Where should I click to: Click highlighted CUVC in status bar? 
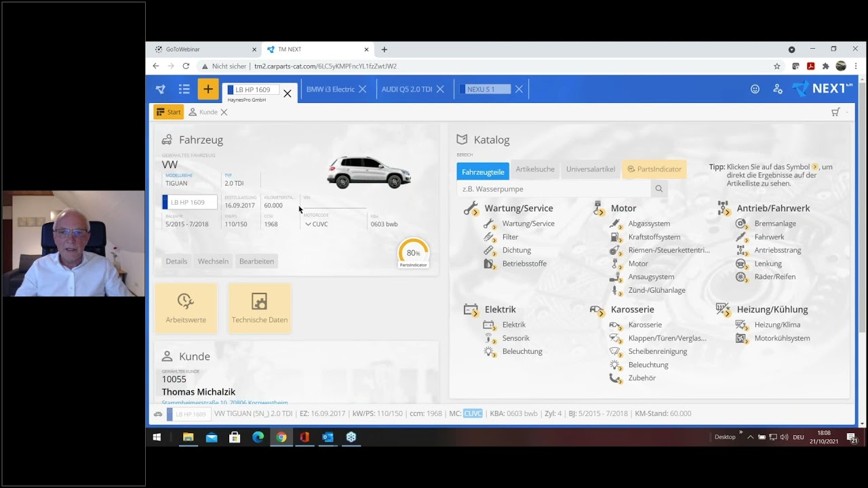(x=473, y=413)
